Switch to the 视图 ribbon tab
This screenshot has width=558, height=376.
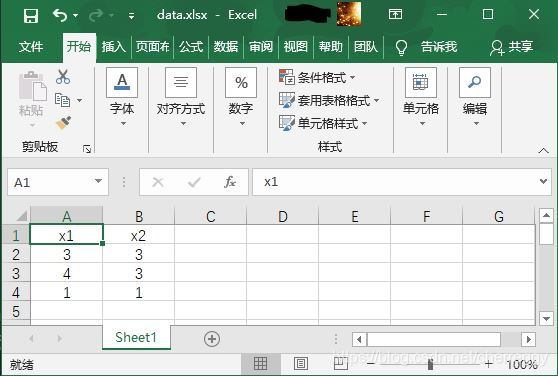click(x=295, y=47)
